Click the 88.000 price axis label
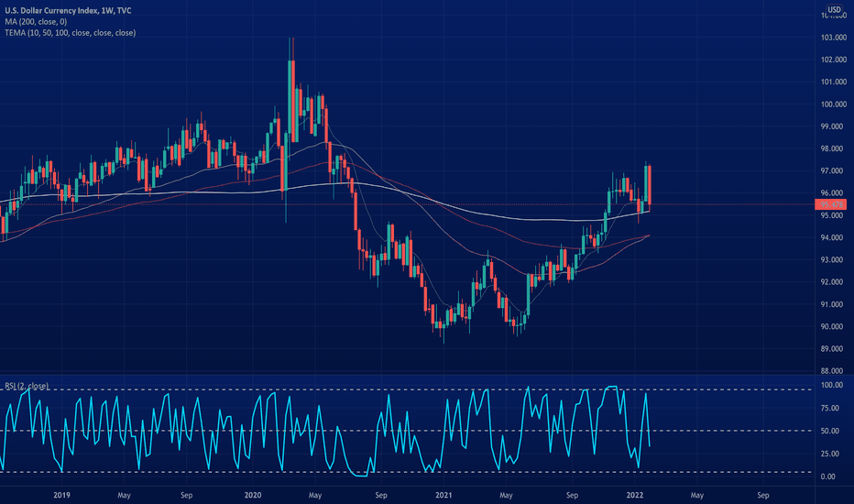 pyautogui.click(x=833, y=371)
